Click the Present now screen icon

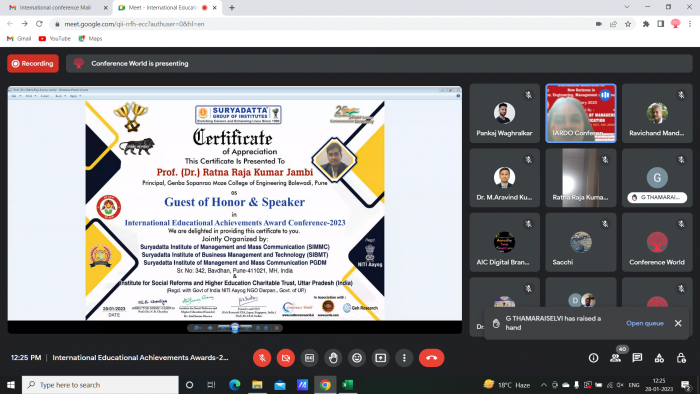pyautogui.click(x=380, y=358)
